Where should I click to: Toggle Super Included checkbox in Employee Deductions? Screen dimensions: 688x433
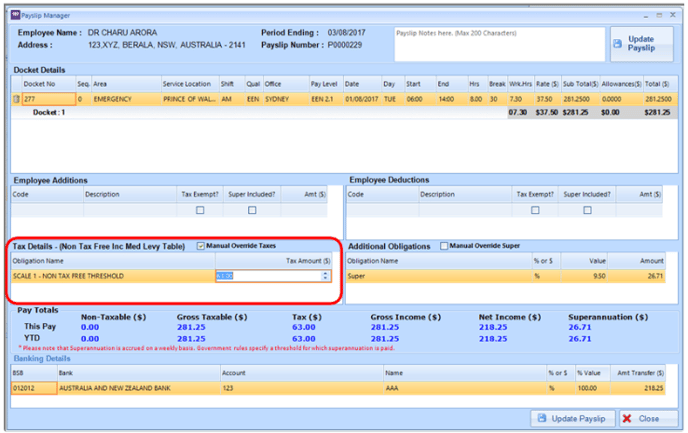point(587,211)
